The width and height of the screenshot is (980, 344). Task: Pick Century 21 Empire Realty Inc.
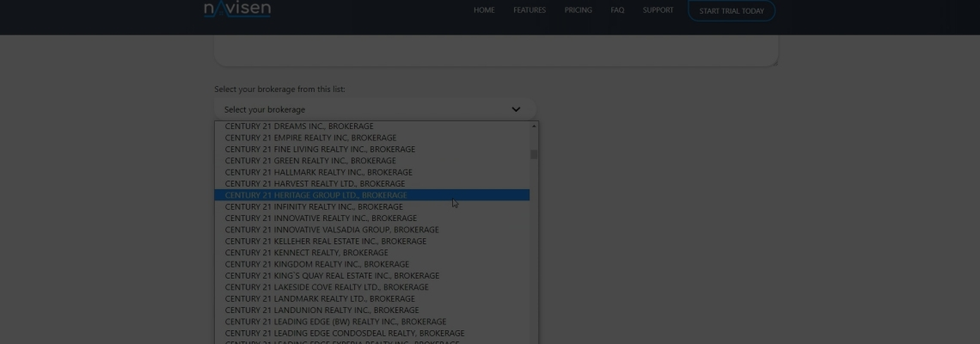click(310, 138)
